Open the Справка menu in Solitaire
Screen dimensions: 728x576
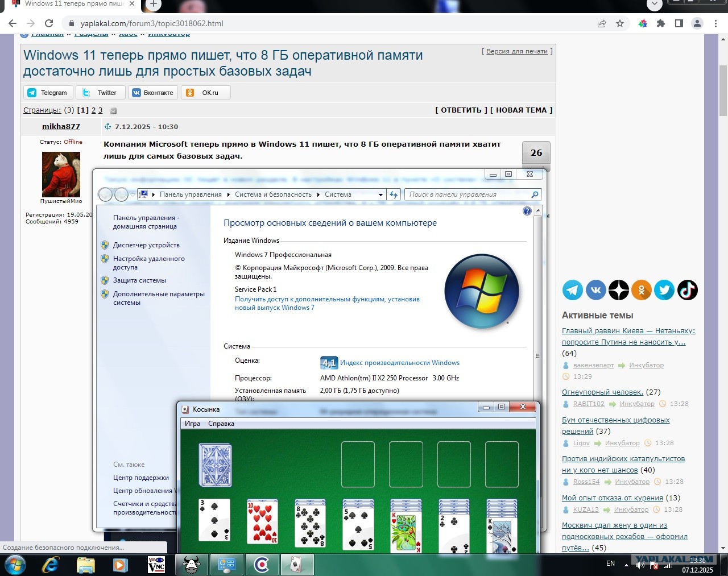click(x=221, y=424)
